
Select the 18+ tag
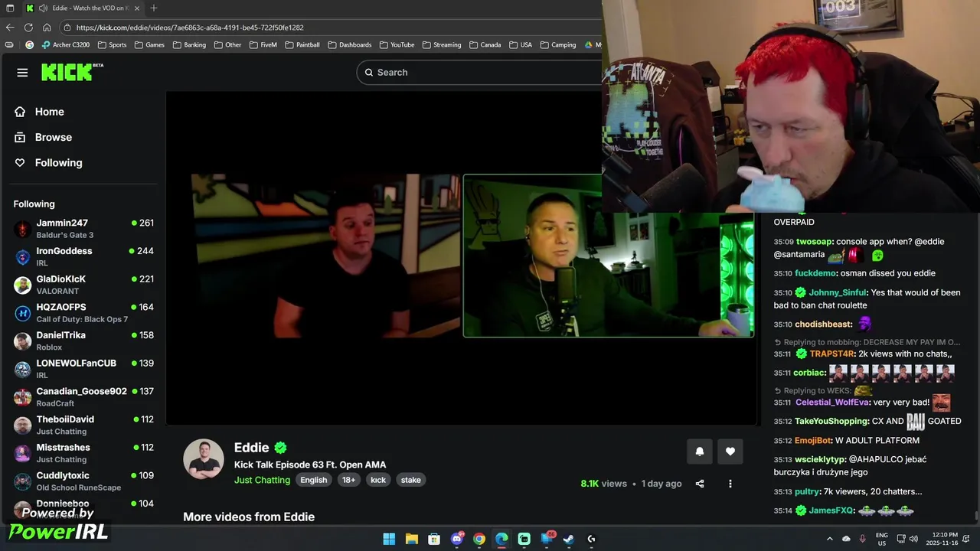[x=348, y=480]
